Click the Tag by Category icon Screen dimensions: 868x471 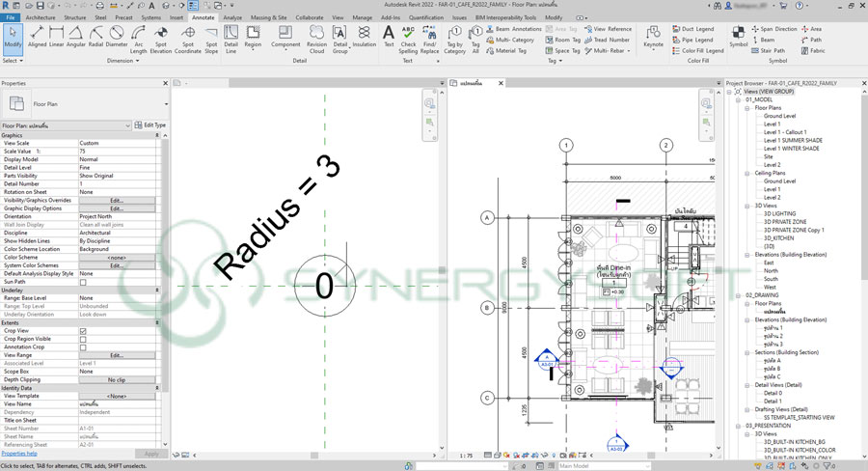454,39
